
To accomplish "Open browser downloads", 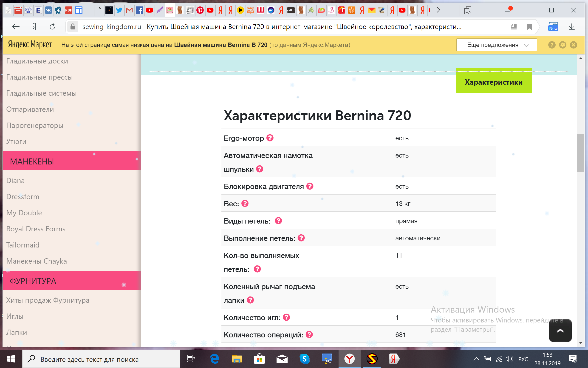I will (571, 26).
